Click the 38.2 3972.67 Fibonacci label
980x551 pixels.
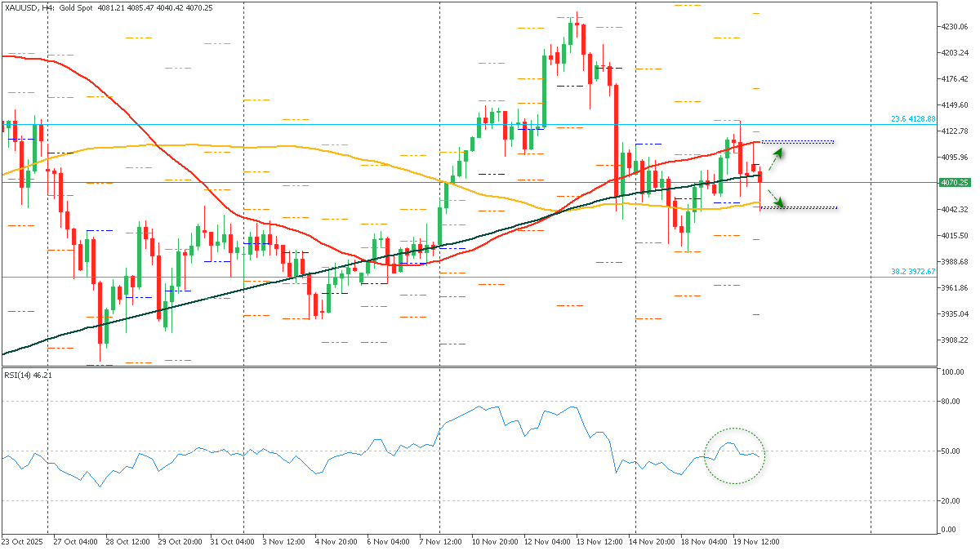912,273
